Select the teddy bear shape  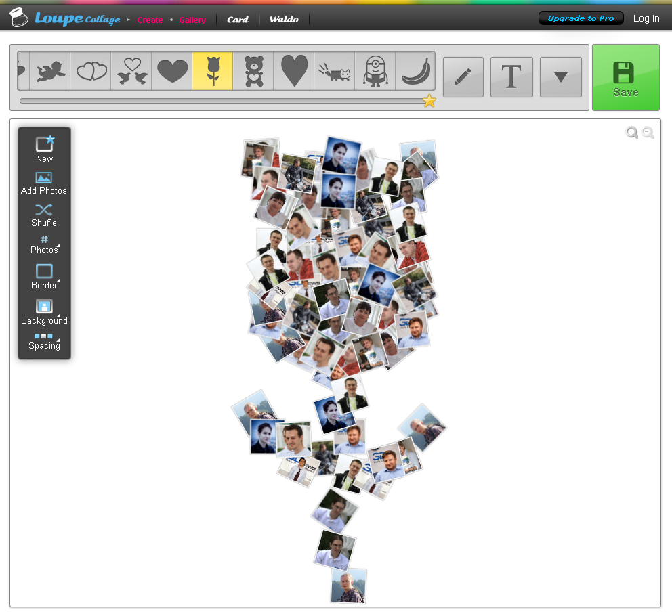tap(253, 71)
